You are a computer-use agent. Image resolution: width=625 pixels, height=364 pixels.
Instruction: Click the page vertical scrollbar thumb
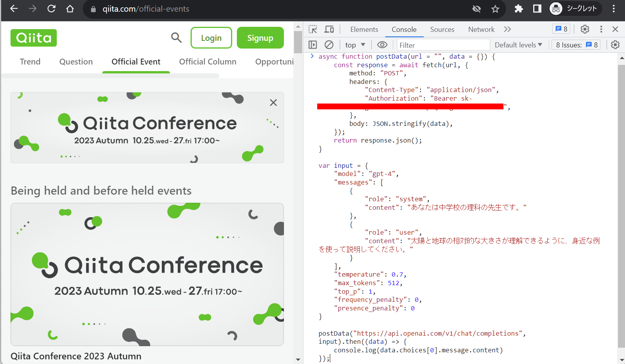click(x=298, y=42)
